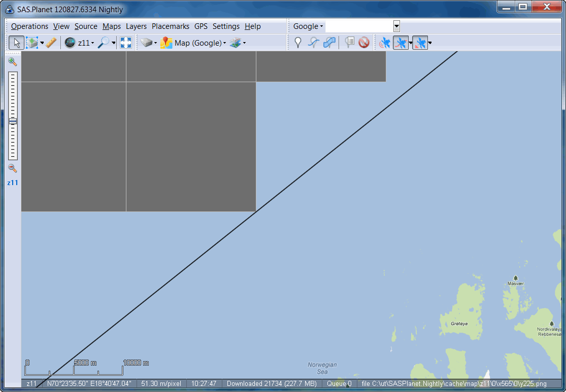Activate the ruler distance measurement tool
Viewport: 566px width, 392px height.
click(x=51, y=43)
